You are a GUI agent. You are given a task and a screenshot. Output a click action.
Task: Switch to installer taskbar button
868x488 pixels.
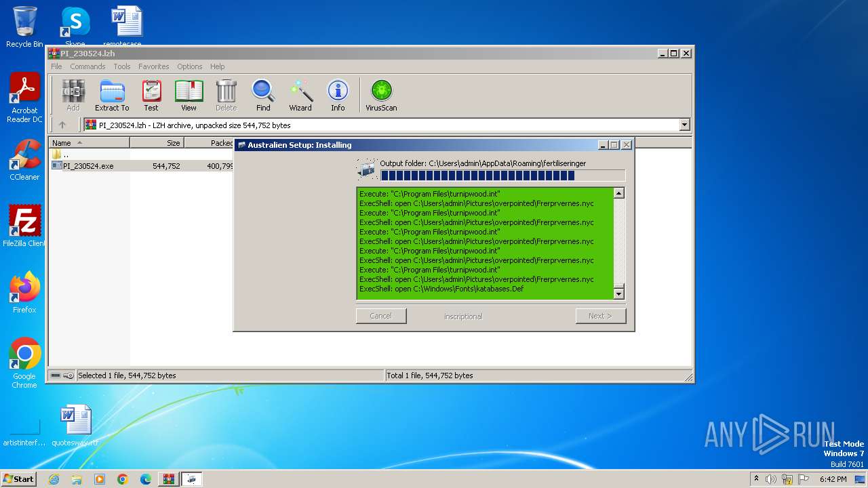192,479
